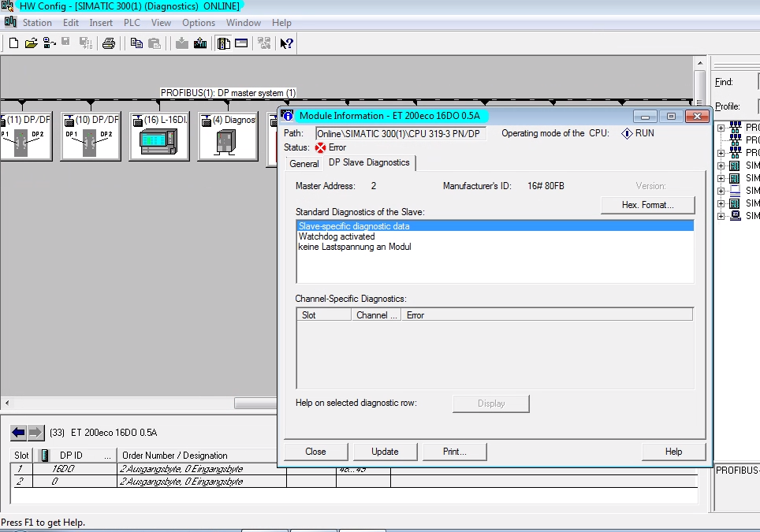Image resolution: width=760 pixels, height=532 pixels.
Task: Toggle the hardware Catalog view icon
Action: pos(224,43)
